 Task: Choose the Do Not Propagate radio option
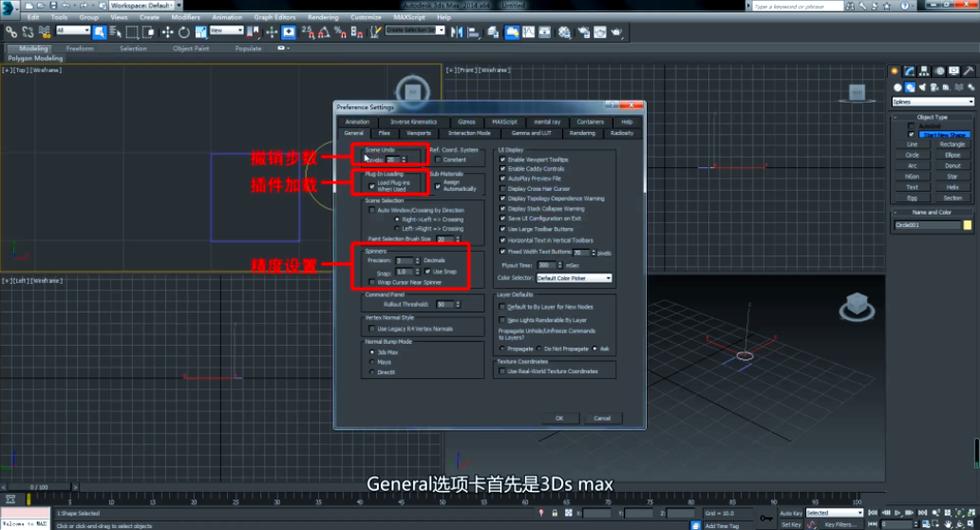(x=539, y=349)
